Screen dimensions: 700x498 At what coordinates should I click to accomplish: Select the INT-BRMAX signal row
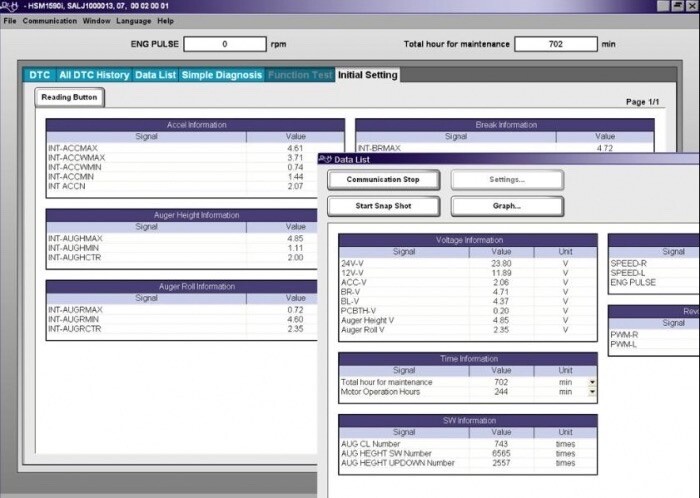[505, 148]
